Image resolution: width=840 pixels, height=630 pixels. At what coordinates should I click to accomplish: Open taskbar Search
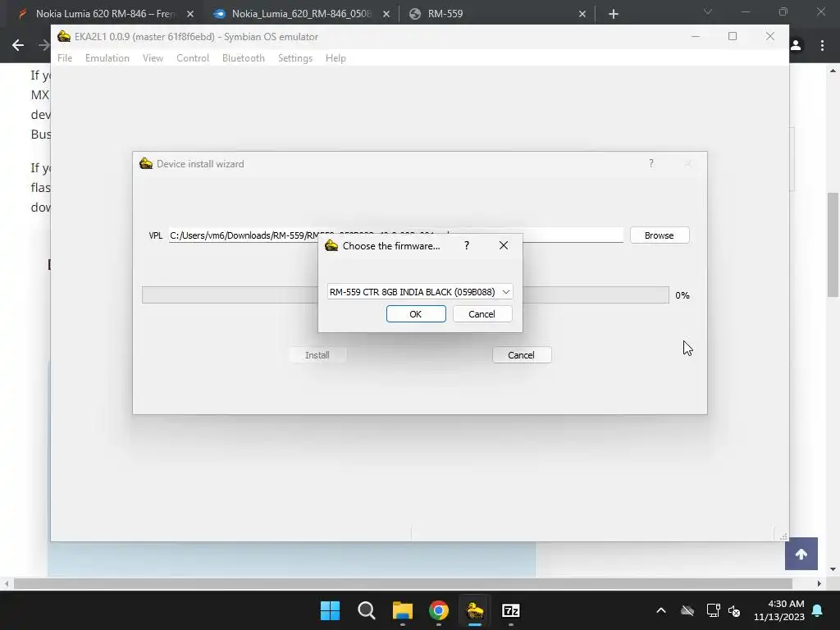[367, 610]
